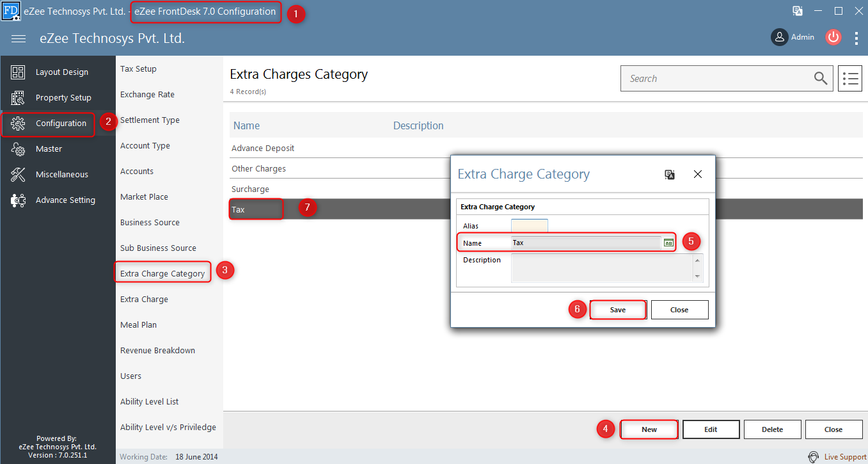Open Users in submenu
This screenshot has height=464, width=868.
click(130, 376)
